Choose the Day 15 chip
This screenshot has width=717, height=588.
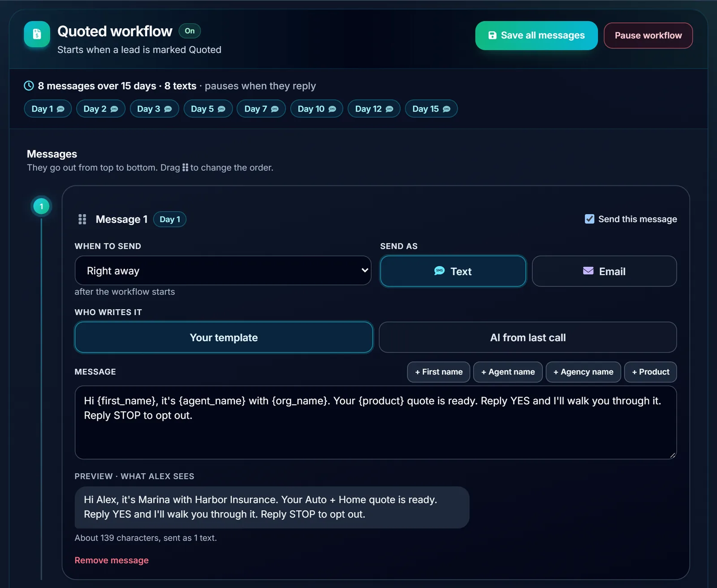[431, 109]
